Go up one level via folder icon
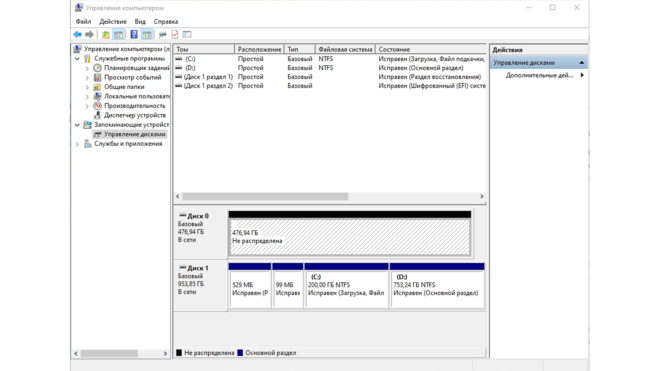The image size is (660, 371). point(106,35)
